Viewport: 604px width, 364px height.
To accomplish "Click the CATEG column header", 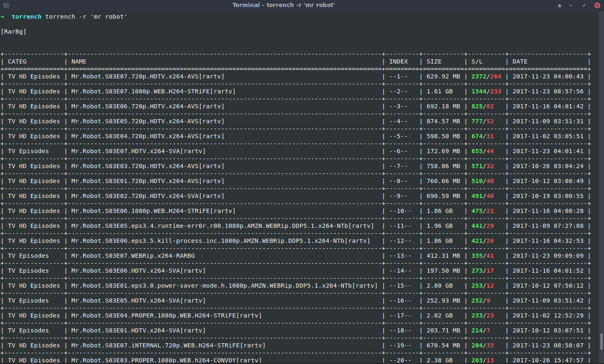I will pyautogui.click(x=17, y=61).
